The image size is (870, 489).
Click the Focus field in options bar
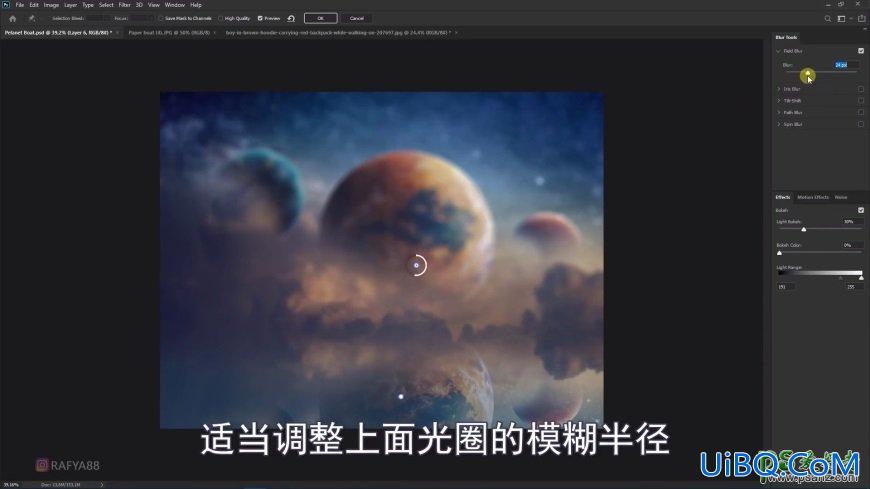tap(142, 18)
